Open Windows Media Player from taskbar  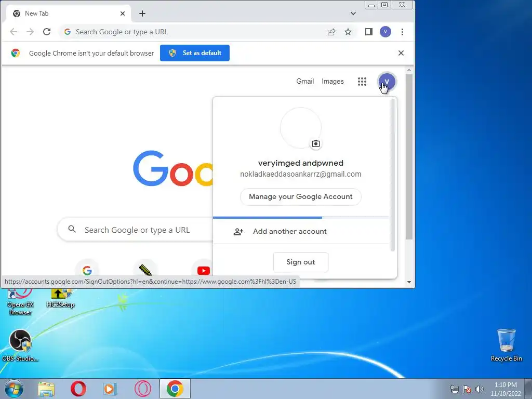110,389
